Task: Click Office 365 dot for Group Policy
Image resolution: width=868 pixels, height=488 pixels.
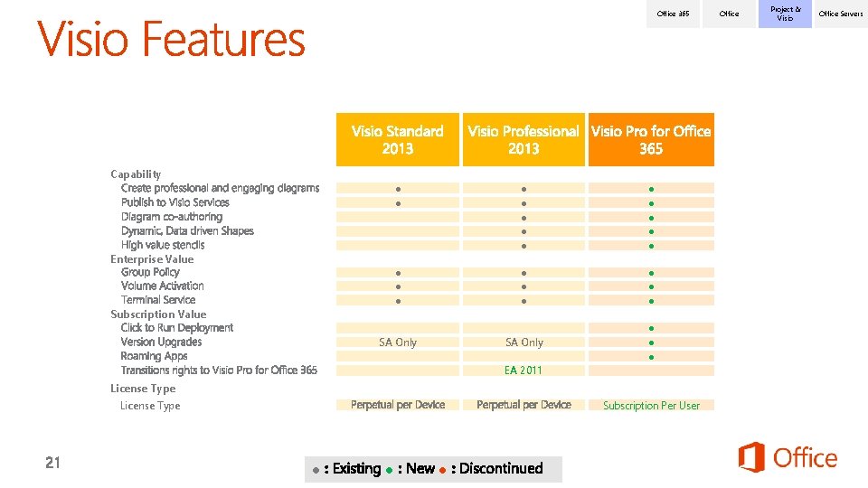Action: pos(651,273)
